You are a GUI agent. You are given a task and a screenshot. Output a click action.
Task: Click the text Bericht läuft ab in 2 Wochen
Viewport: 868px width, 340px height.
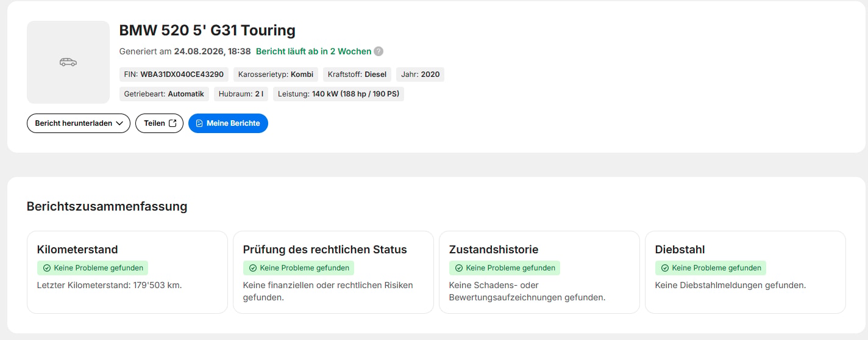click(x=313, y=51)
